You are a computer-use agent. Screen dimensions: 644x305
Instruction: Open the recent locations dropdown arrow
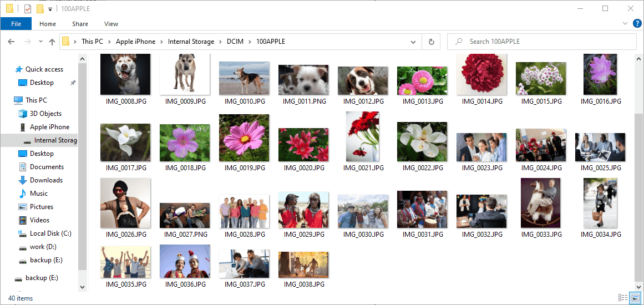[x=40, y=42]
